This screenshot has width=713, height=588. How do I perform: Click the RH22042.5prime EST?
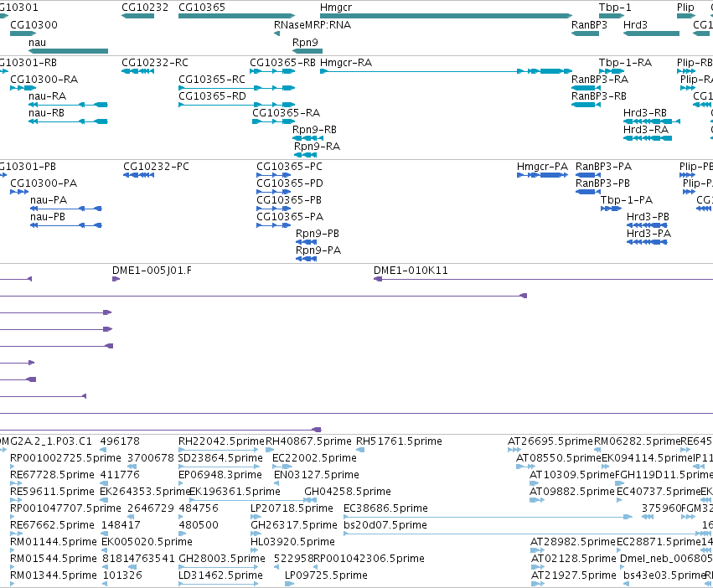point(219,450)
